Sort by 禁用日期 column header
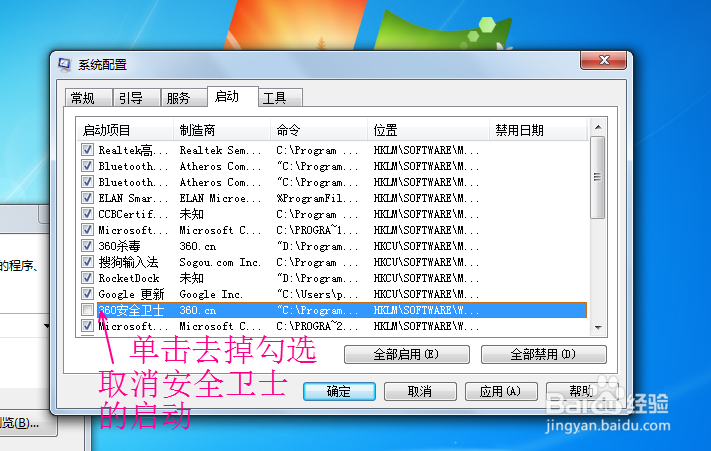The width and height of the screenshot is (711, 451). (539, 131)
